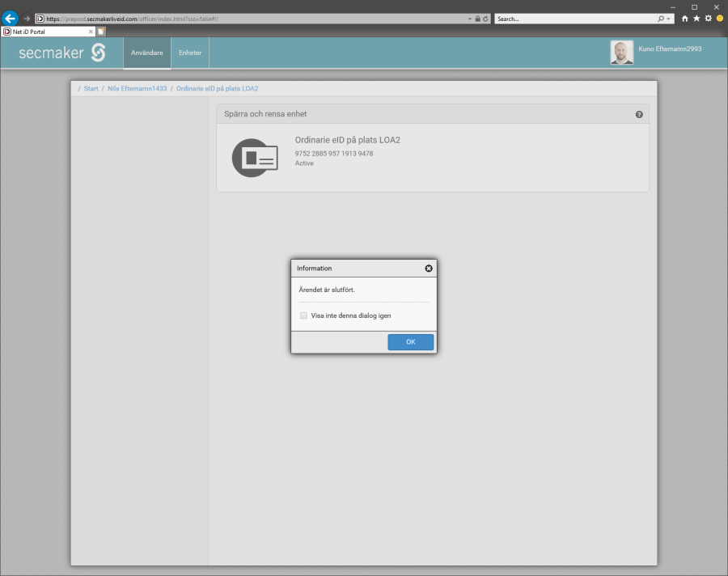
Task: Click device title Ordinarie eID på plats LOA2
Action: 347,140
